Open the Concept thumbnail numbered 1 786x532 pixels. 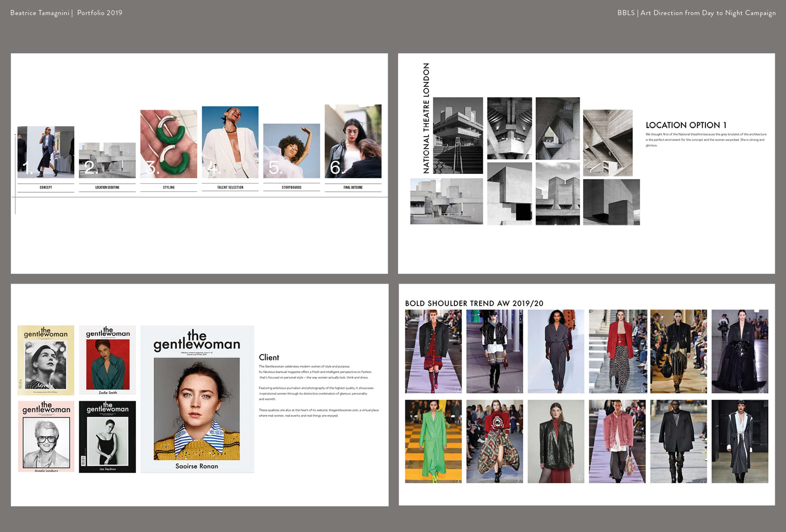(x=46, y=152)
